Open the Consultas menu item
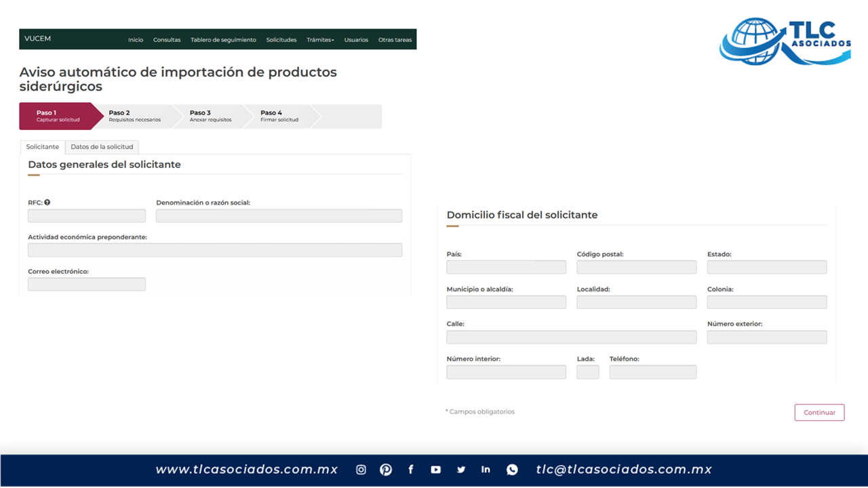The image size is (868, 488). [167, 40]
